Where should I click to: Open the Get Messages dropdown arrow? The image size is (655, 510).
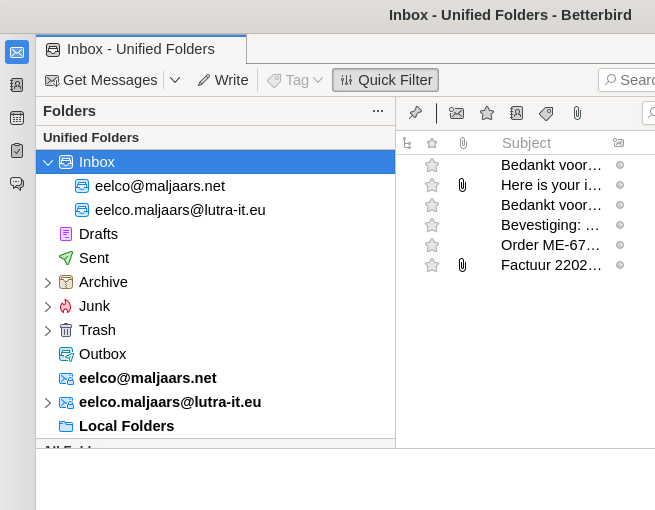175,80
